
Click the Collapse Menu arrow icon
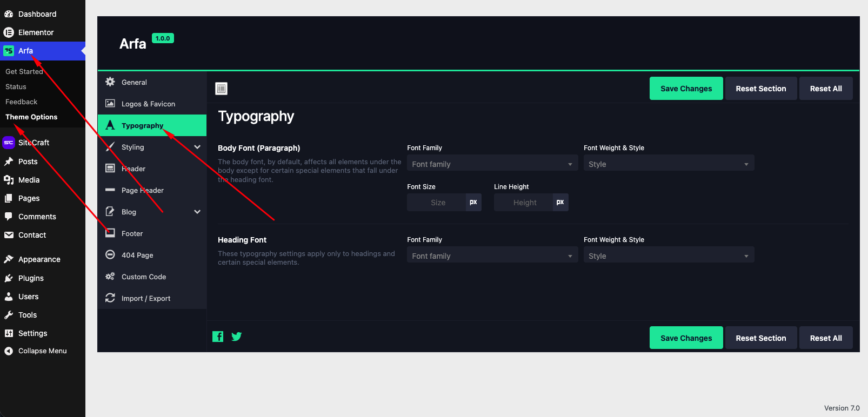[x=9, y=351]
